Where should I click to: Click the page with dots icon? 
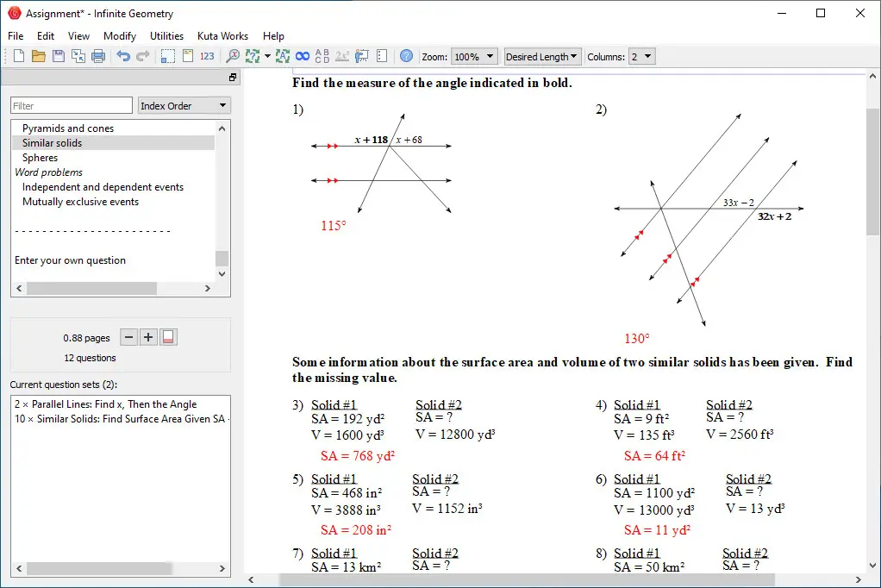coord(382,56)
